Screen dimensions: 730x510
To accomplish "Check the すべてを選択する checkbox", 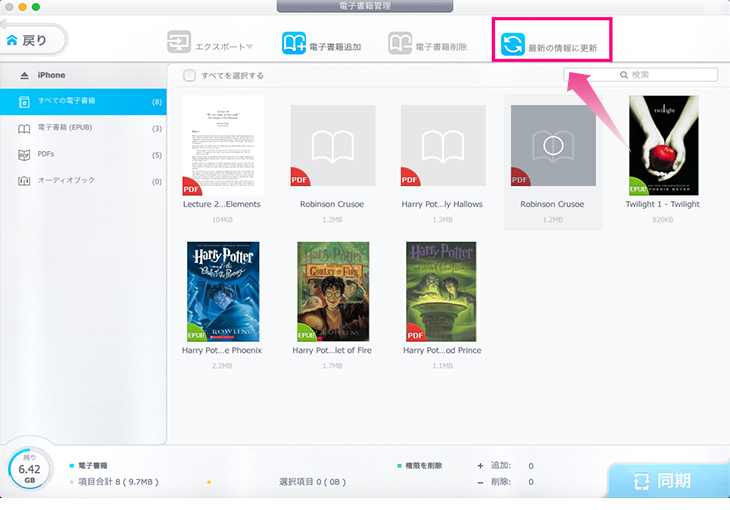I will [189, 75].
